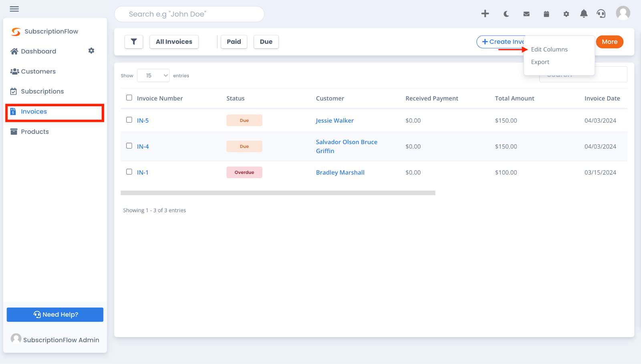Open the calendar icon in top bar

[546, 14]
